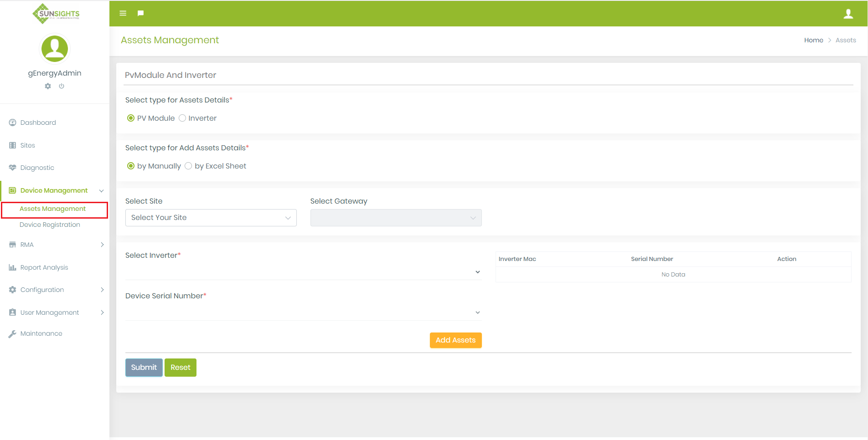Select the Inverter radio button
The image size is (868, 440).
(x=182, y=118)
